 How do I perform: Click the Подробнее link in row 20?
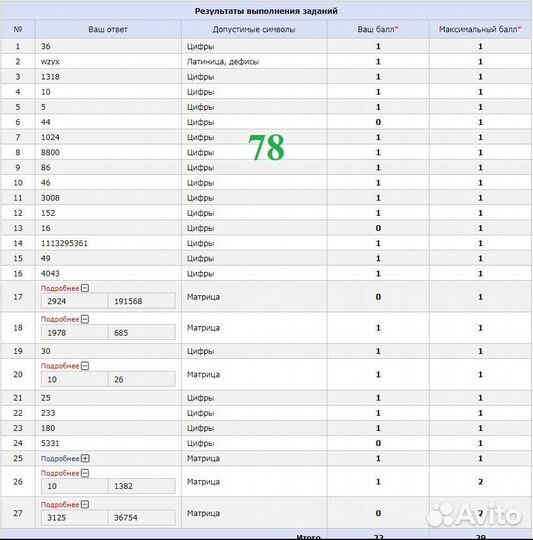click(60, 366)
